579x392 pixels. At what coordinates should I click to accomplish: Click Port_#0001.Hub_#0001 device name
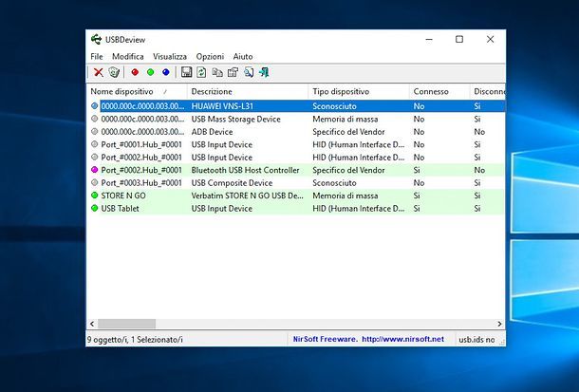pyautogui.click(x=141, y=144)
